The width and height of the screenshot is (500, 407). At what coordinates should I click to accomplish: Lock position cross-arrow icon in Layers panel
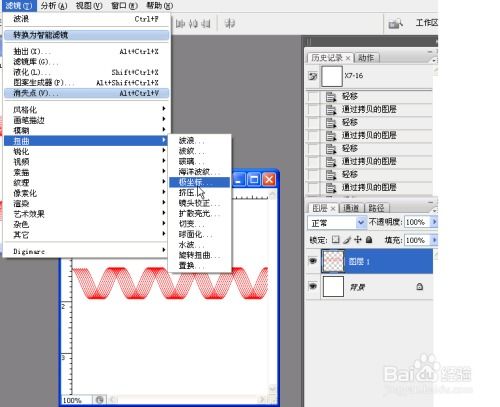[358, 240]
